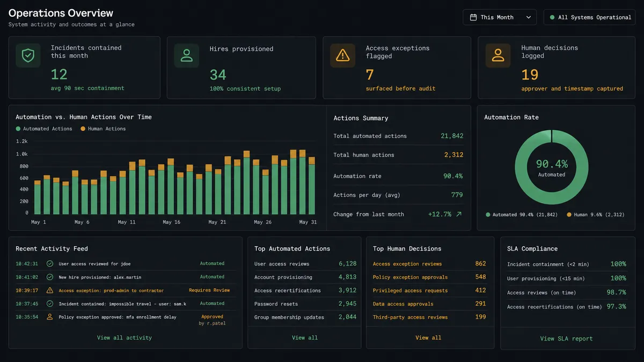644x362 pixels.
Task: Click the Human decisions logged count 19
Action: [530, 75]
